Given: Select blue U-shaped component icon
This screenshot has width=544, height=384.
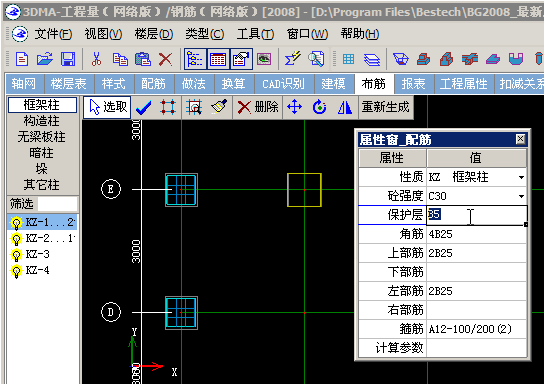Looking at the screenshot, I should coord(516,59).
